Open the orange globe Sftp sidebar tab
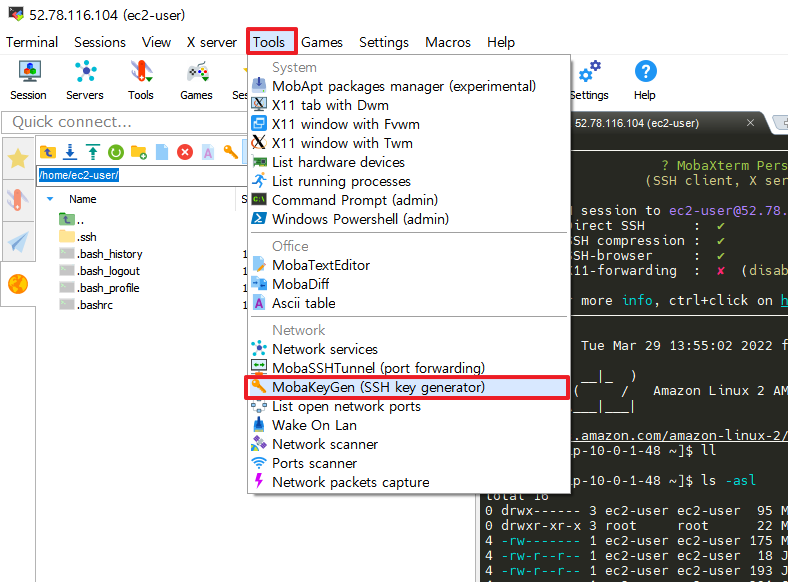This screenshot has height=582, width=788. tap(18, 284)
